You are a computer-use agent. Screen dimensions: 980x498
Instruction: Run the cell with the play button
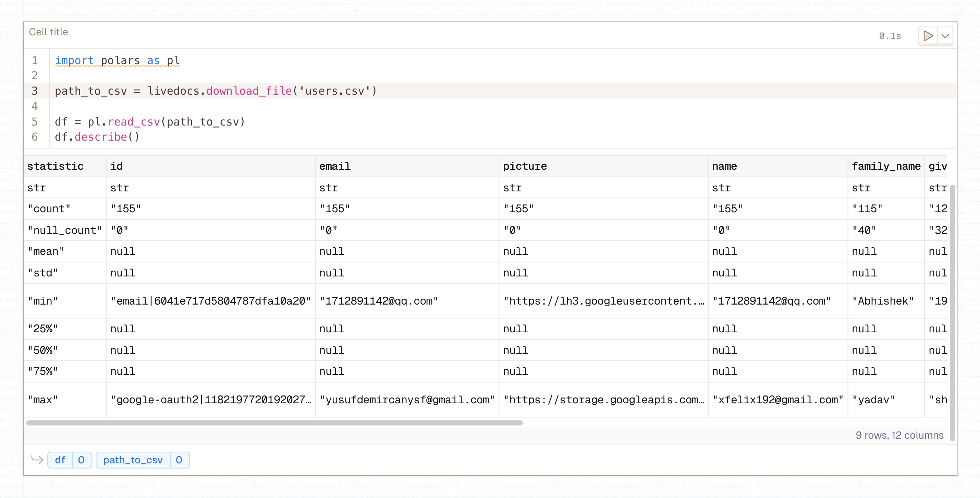click(x=928, y=36)
